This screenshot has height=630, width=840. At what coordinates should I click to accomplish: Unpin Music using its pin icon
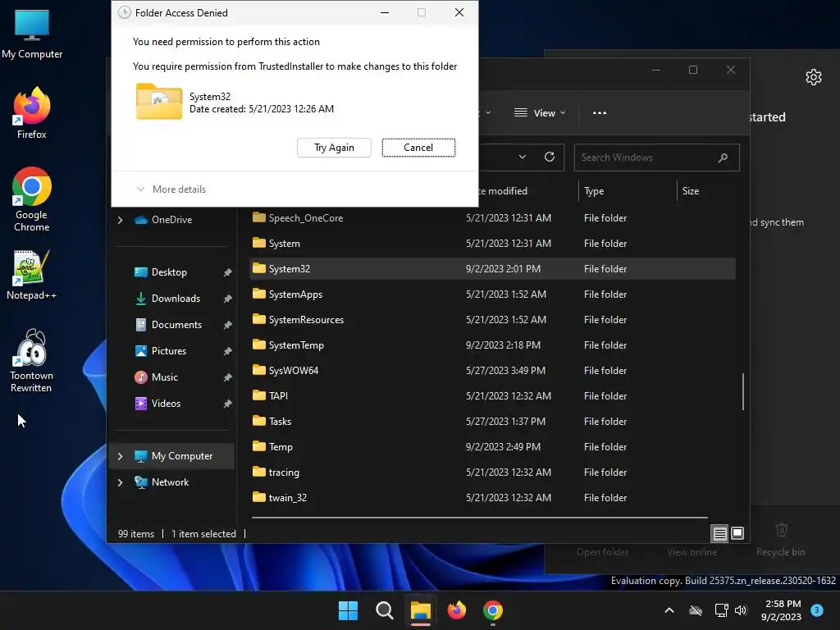coord(228,377)
